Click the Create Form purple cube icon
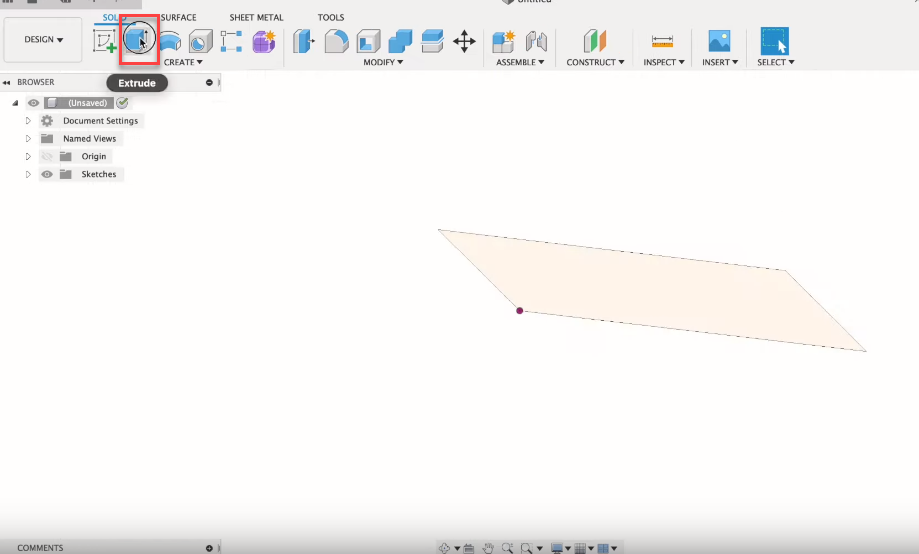 pyautogui.click(x=264, y=41)
